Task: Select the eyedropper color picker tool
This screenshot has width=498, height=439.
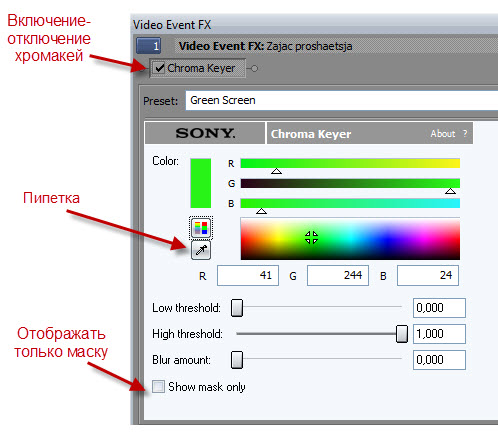Action: point(201,250)
